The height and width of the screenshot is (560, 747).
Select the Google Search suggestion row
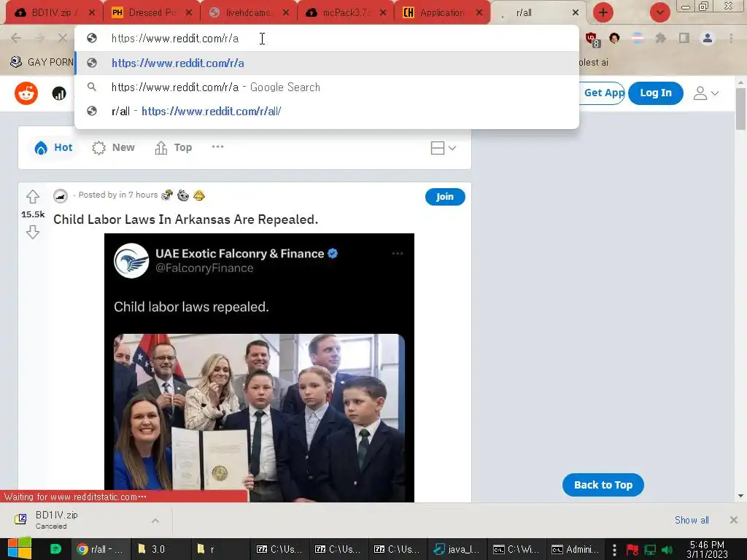[327, 87]
